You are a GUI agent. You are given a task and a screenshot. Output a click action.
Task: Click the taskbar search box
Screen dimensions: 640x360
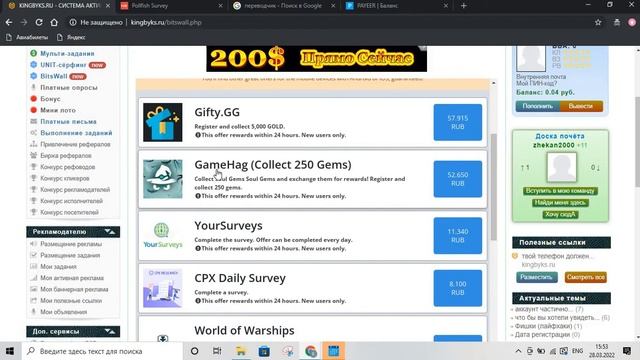tap(102, 351)
